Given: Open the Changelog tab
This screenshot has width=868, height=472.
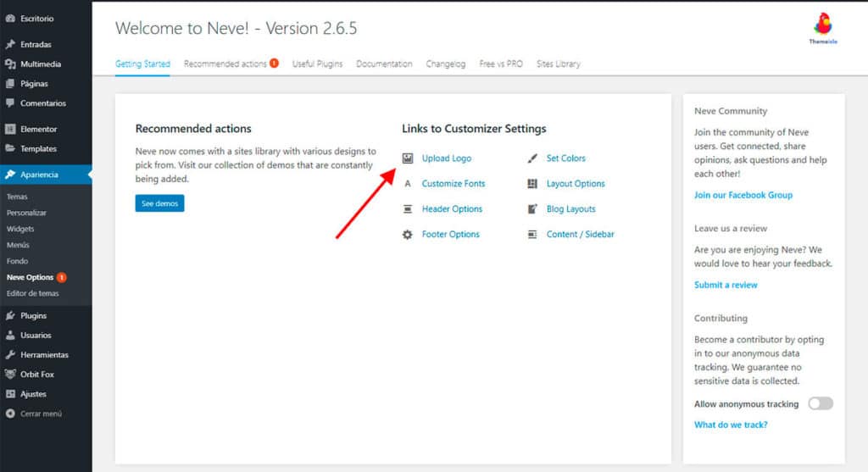Looking at the screenshot, I should coord(446,64).
